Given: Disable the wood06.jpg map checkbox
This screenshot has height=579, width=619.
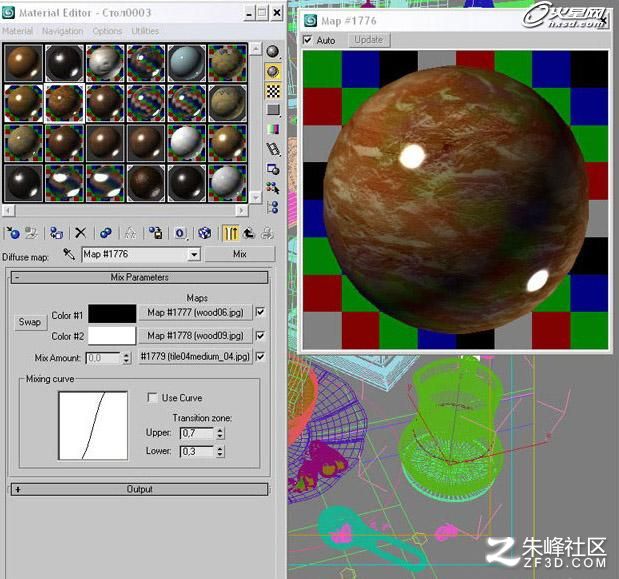Looking at the screenshot, I should coord(261,312).
